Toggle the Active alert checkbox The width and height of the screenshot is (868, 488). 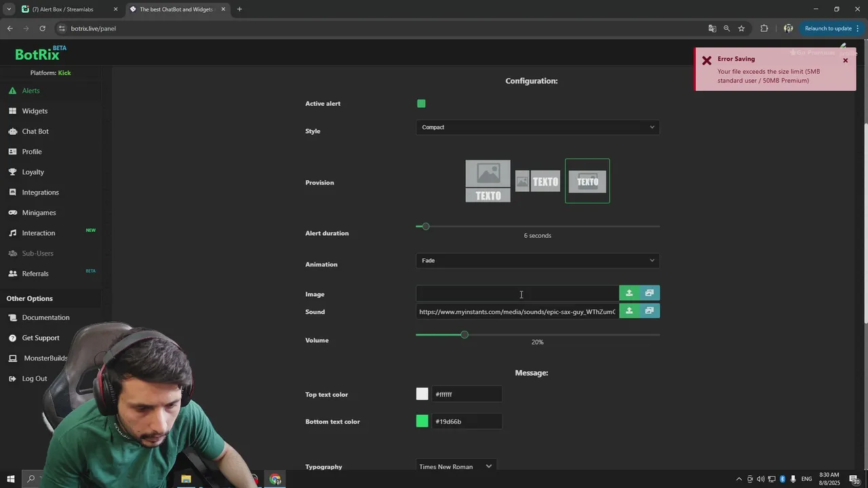421,104
